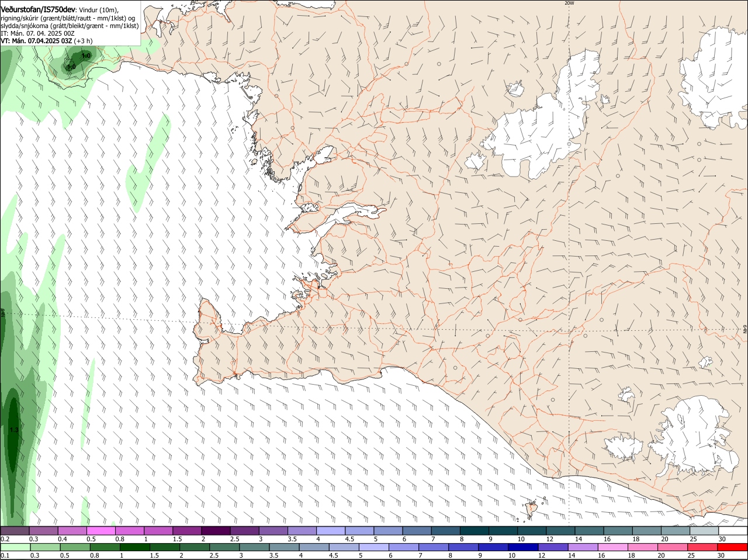Select the 'VT: Mán. 07.04.2025 03Z' valid time
The image size is (748, 560).
click(36, 41)
